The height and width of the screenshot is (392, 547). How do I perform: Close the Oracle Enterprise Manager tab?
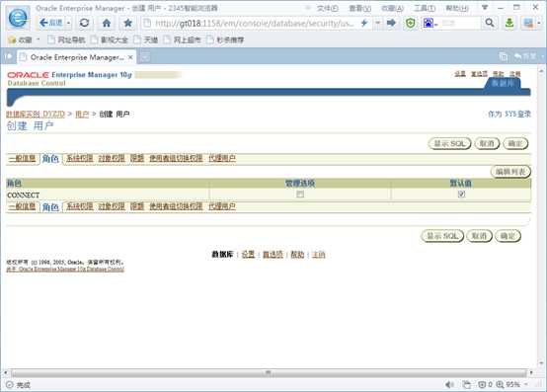point(130,57)
